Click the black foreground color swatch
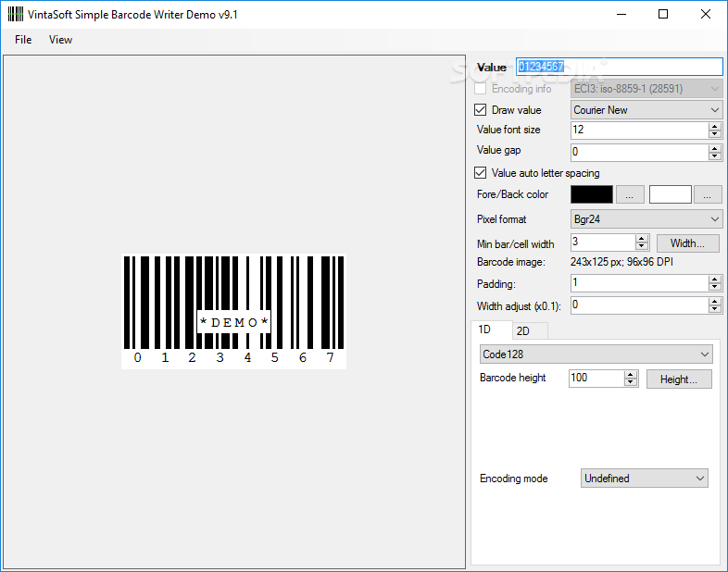The height and width of the screenshot is (572, 728). (x=592, y=194)
